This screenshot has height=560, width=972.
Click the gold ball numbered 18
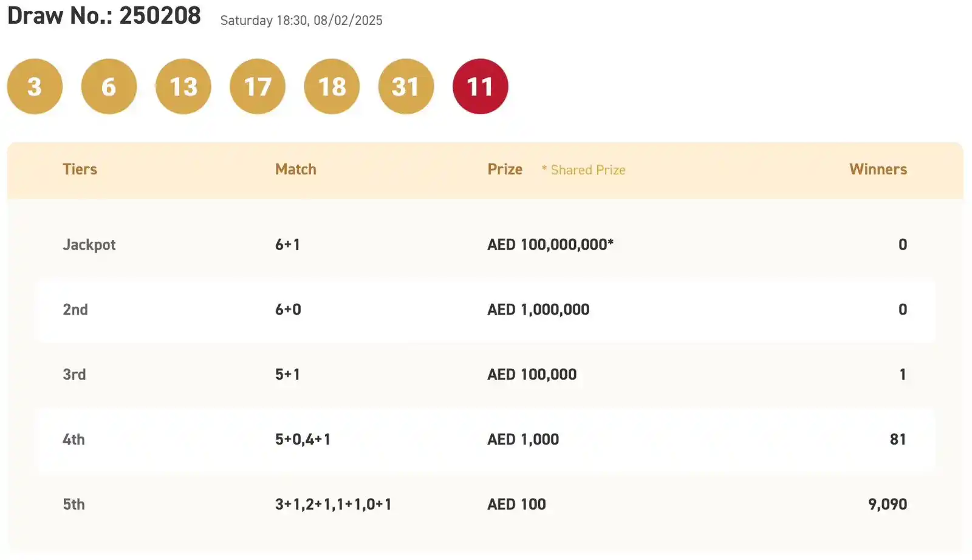332,86
